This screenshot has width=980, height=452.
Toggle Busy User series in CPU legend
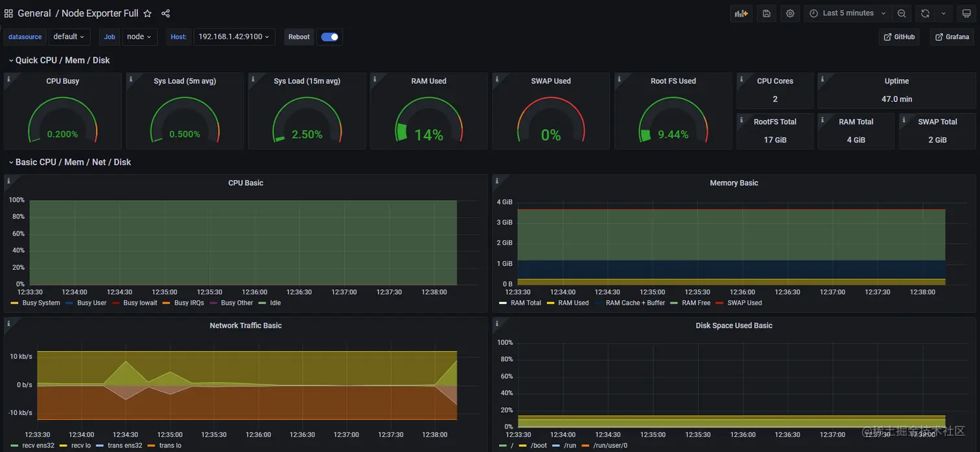click(91, 303)
